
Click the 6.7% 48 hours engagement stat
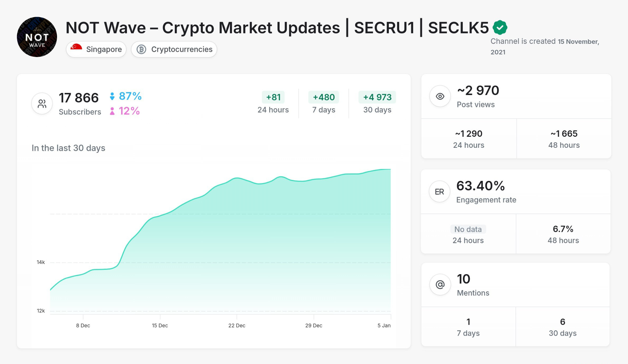tap(563, 229)
